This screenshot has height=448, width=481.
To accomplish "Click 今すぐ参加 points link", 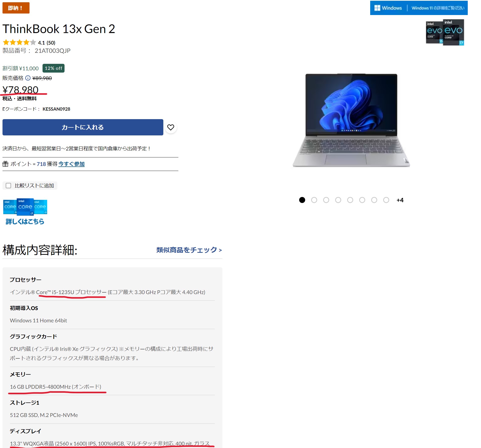I will (x=72, y=164).
